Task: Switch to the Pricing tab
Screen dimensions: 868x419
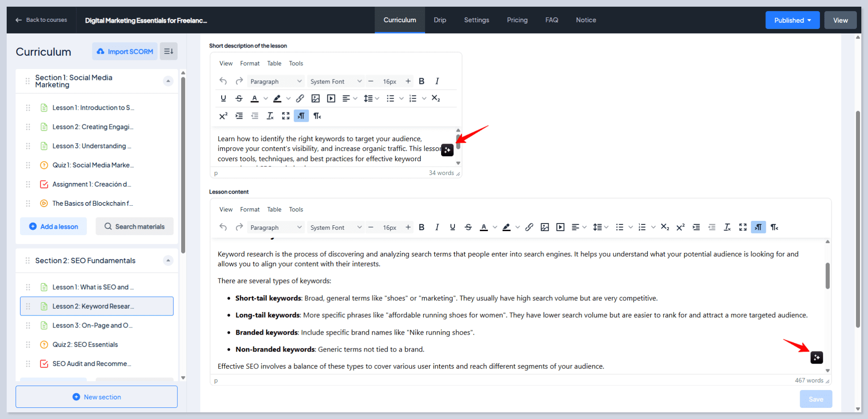Action: coord(517,20)
